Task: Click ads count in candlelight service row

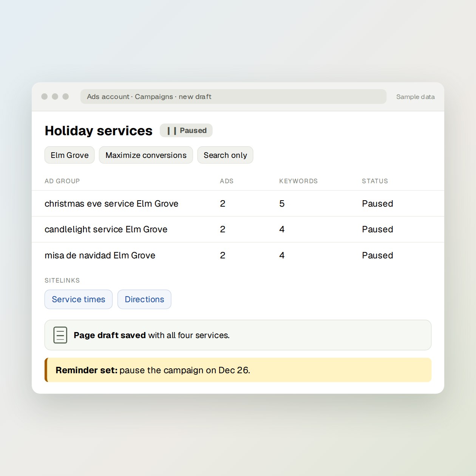Action: (x=223, y=229)
